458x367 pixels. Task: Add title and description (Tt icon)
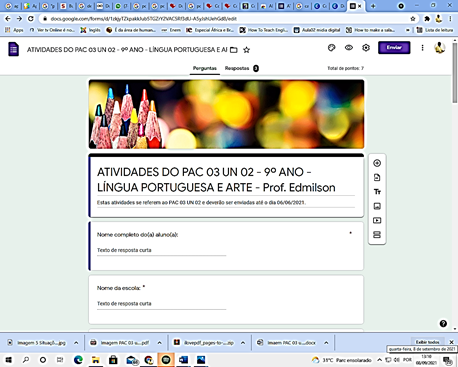(377, 192)
